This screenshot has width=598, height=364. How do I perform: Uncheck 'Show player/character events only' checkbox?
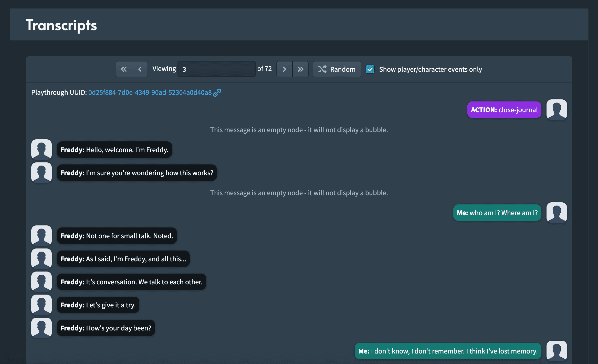(370, 69)
